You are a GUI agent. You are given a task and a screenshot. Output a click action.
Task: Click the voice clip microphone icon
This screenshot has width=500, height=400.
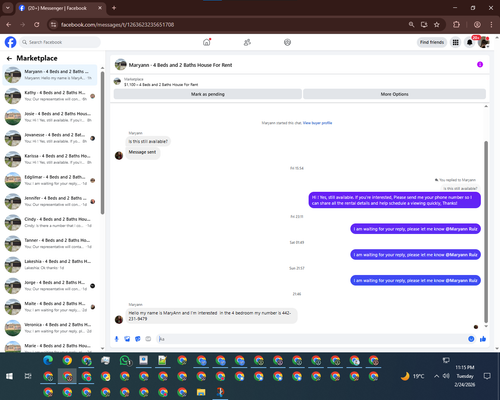click(117, 339)
